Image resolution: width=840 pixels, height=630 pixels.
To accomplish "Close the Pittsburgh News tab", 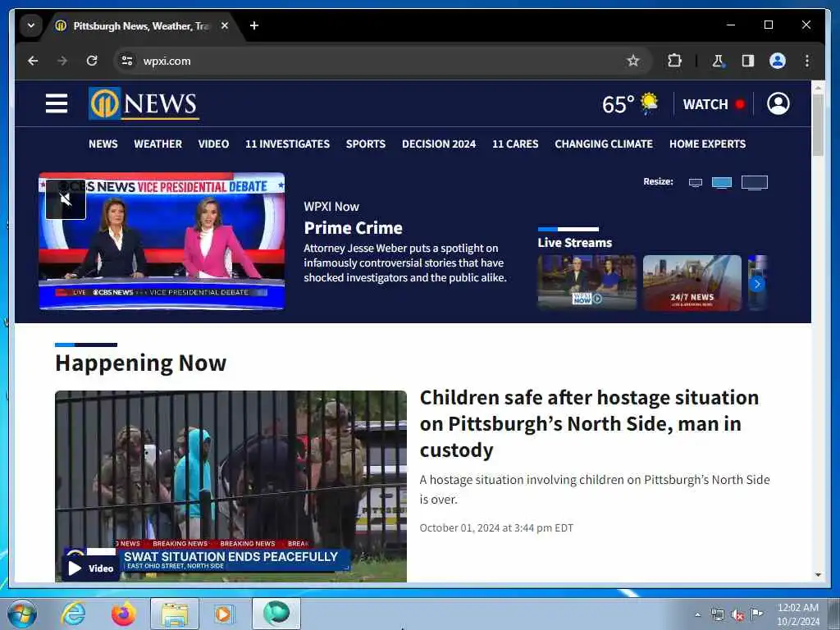I will 225,25.
